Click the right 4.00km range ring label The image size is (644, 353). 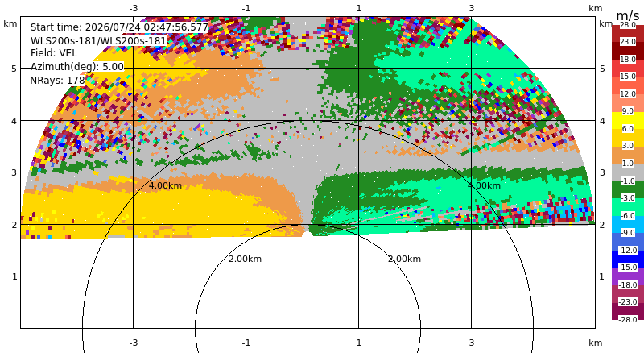click(485, 185)
